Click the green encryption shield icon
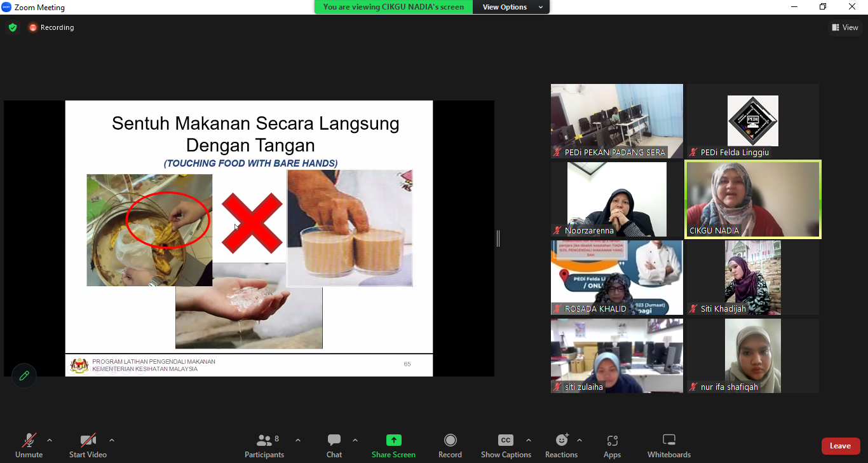This screenshot has height=463, width=868. pyautogui.click(x=13, y=27)
